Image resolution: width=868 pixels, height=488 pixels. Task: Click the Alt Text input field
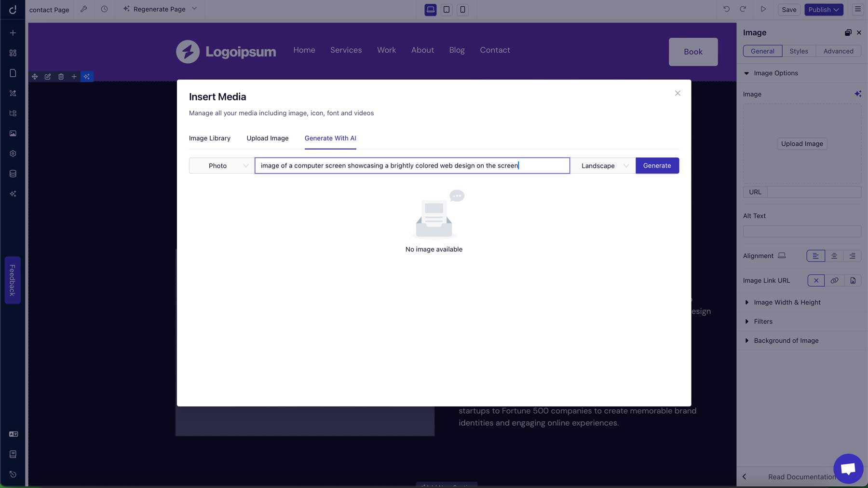coord(801,231)
